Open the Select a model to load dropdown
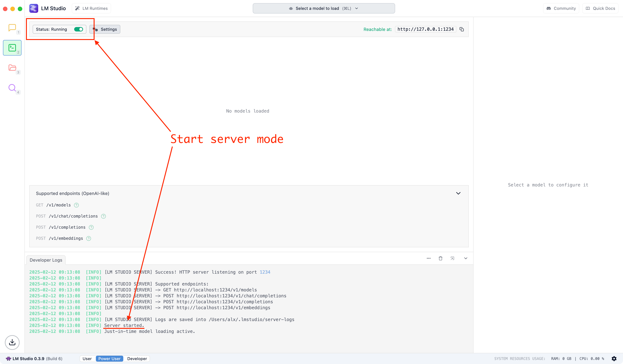The image size is (623, 364). (x=324, y=8)
